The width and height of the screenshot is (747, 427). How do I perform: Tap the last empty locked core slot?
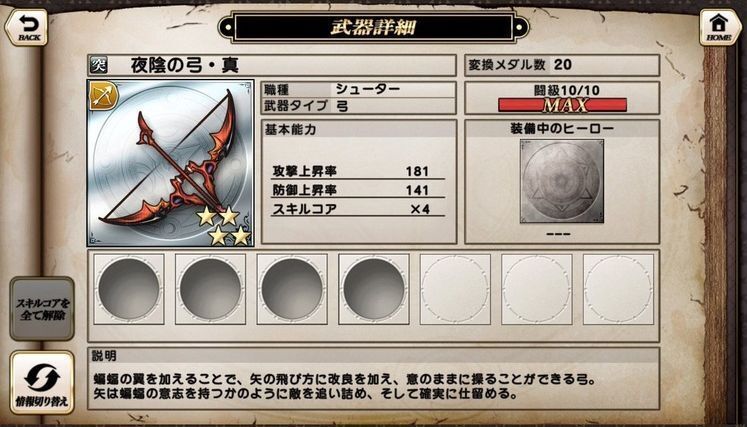pos(618,289)
